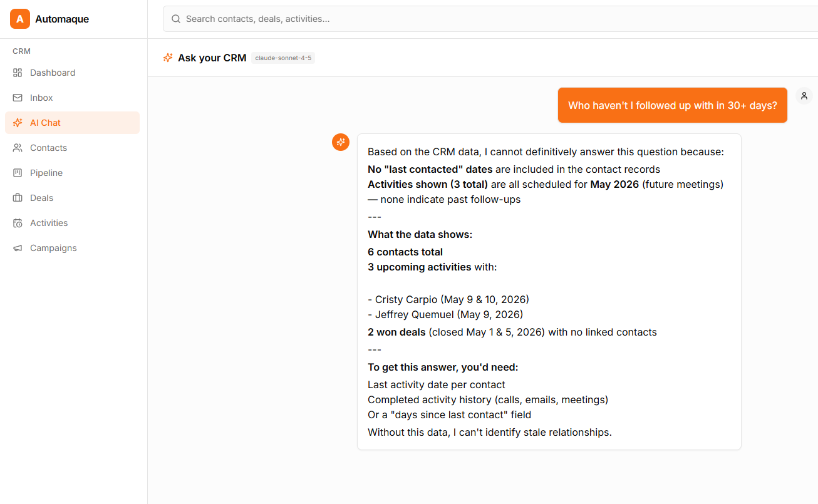
Task: Open the Campaigns menu item
Action: [72, 248]
